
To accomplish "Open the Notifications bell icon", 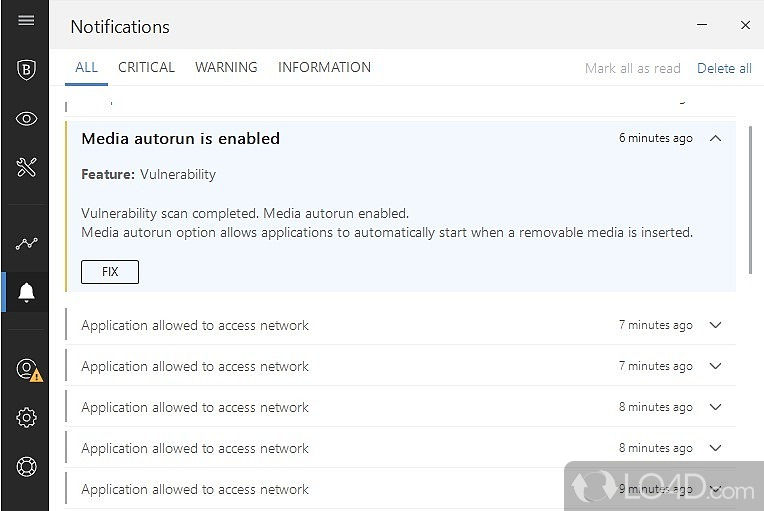I will [x=26, y=292].
